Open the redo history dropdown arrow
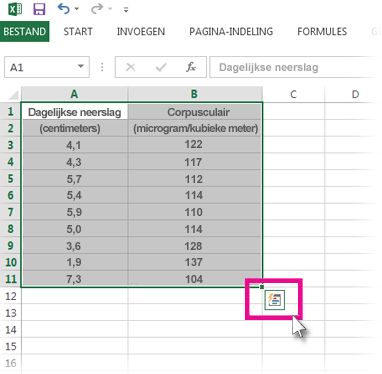Viewport: 382px width, 374px height. click(110, 9)
